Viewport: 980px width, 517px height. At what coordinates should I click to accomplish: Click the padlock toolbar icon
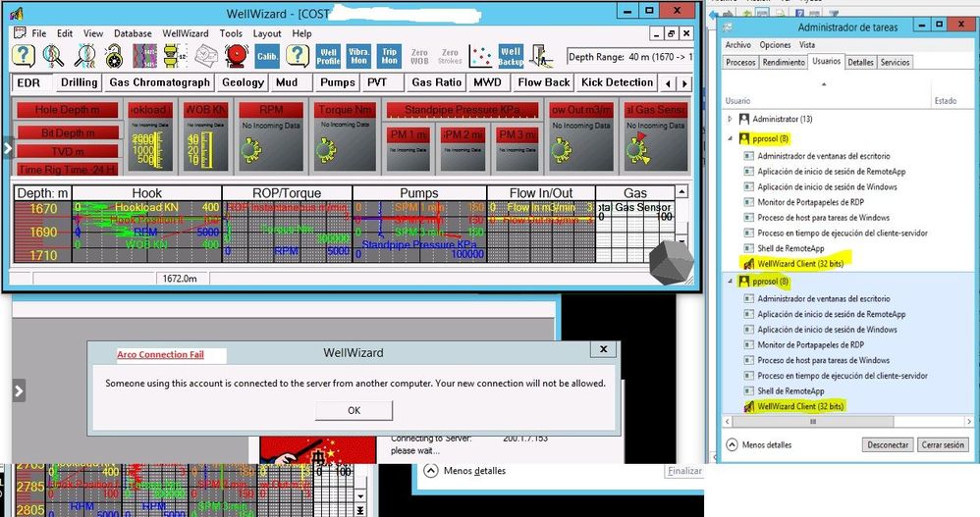[x=114, y=56]
